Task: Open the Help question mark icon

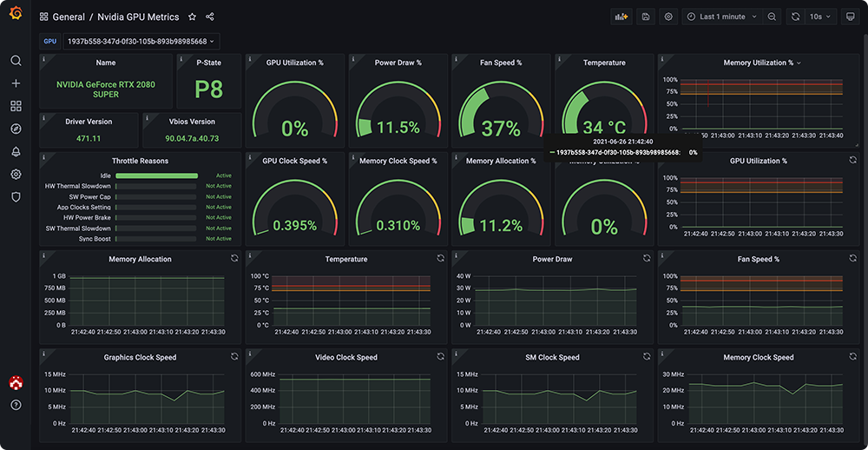Action: tap(16, 405)
